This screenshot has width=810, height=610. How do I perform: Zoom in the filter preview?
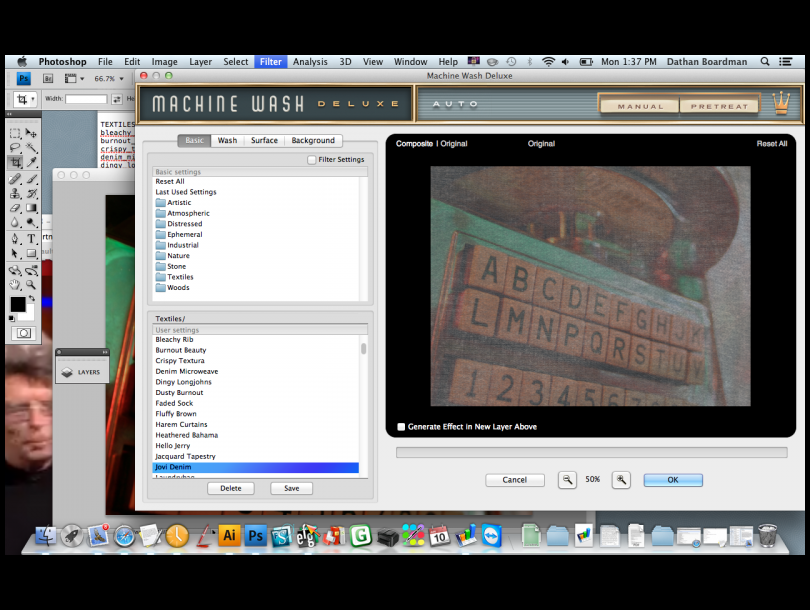(x=621, y=480)
